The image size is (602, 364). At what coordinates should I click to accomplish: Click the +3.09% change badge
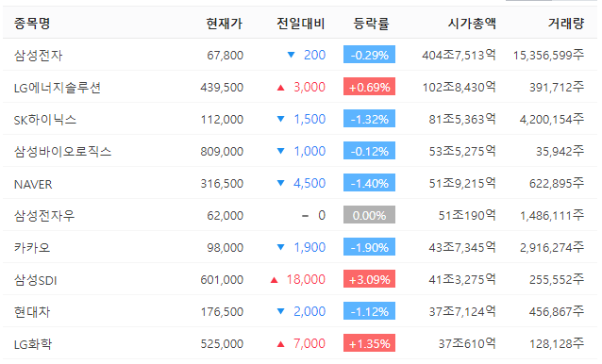(x=369, y=279)
